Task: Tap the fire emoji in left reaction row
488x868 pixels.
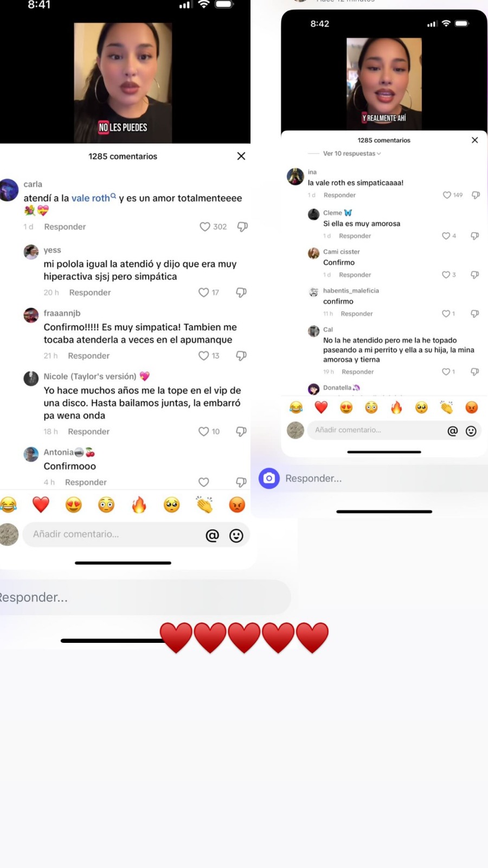Action: click(139, 505)
